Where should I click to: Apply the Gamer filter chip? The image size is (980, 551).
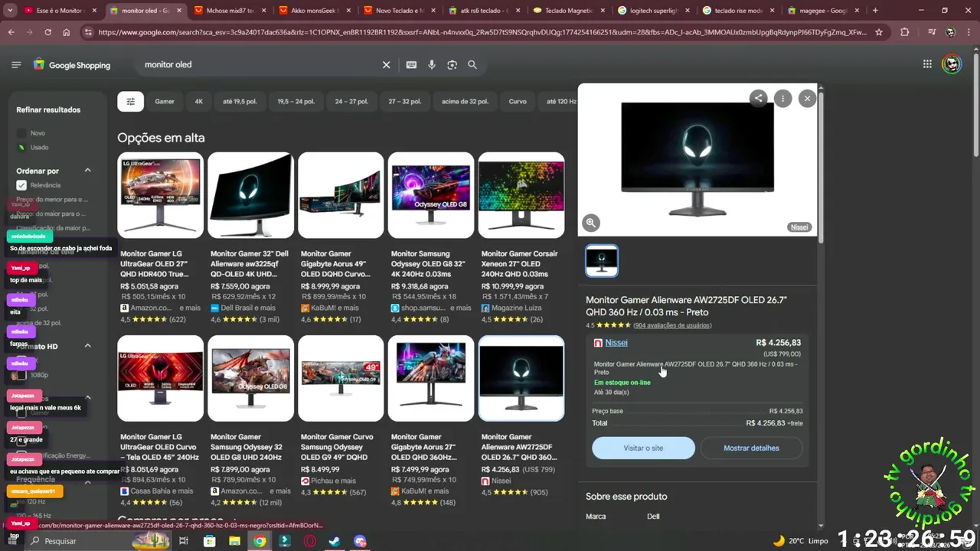(165, 101)
